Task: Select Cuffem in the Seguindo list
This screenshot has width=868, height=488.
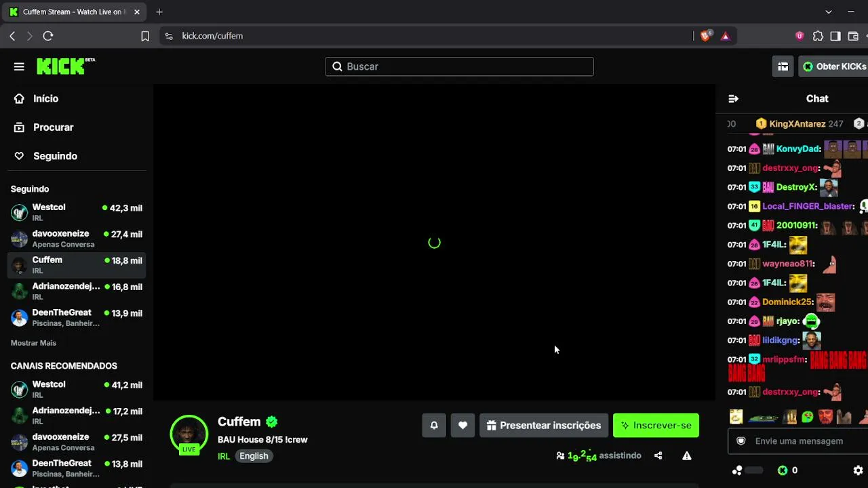Action: [77, 265]
